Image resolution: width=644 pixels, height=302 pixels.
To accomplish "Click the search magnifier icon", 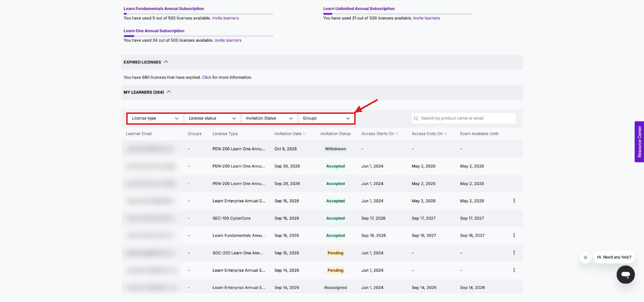I will 416,118.
